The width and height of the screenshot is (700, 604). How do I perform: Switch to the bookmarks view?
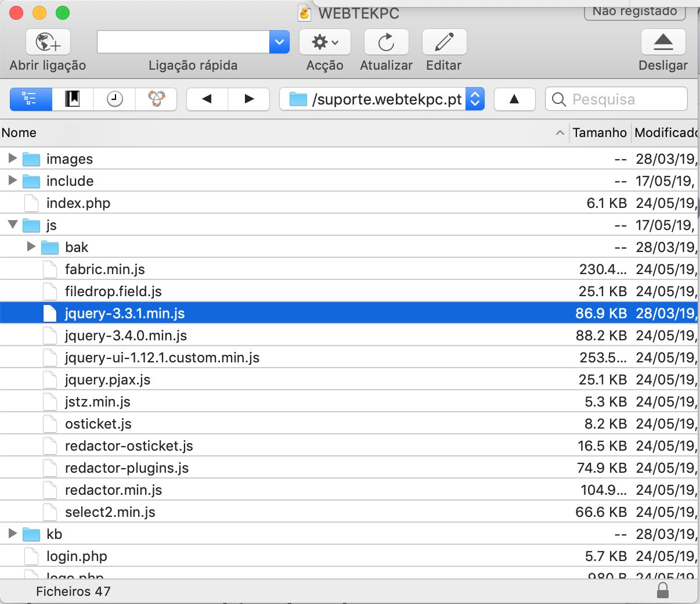[x=73, y=99]
